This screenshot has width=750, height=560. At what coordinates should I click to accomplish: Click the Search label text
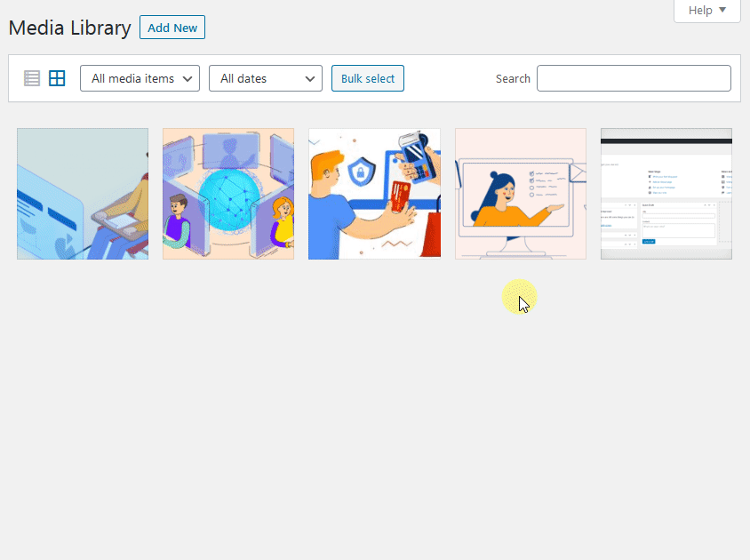(513, 79)
